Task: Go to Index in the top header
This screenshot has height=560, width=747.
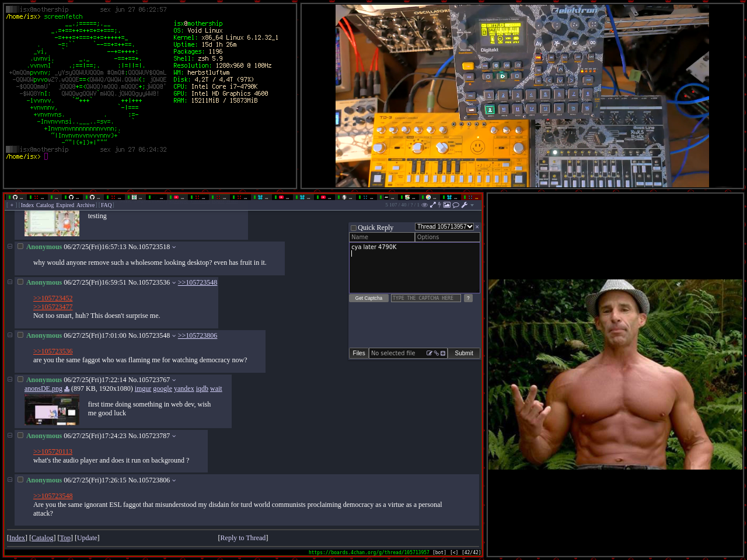Action: [27, 205]
